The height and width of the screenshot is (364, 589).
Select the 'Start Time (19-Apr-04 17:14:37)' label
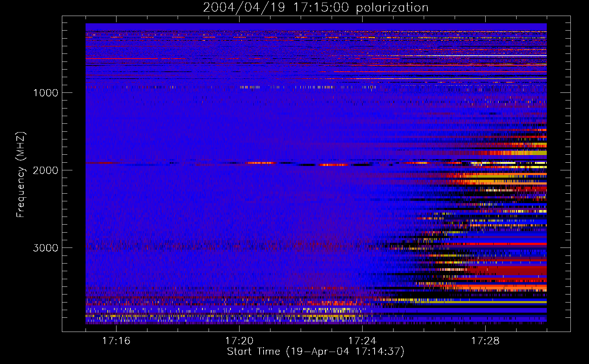coord(316,352)
